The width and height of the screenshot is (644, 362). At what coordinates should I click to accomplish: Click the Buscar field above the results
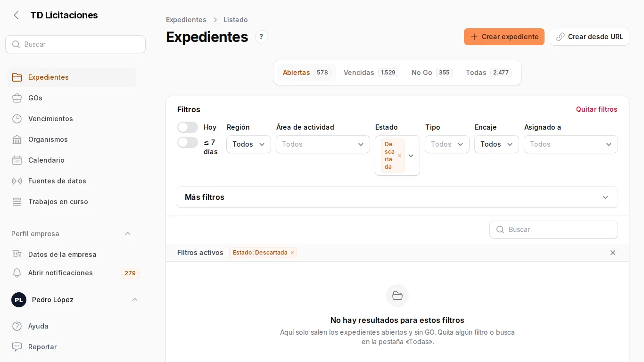click(x=553, y=230)
